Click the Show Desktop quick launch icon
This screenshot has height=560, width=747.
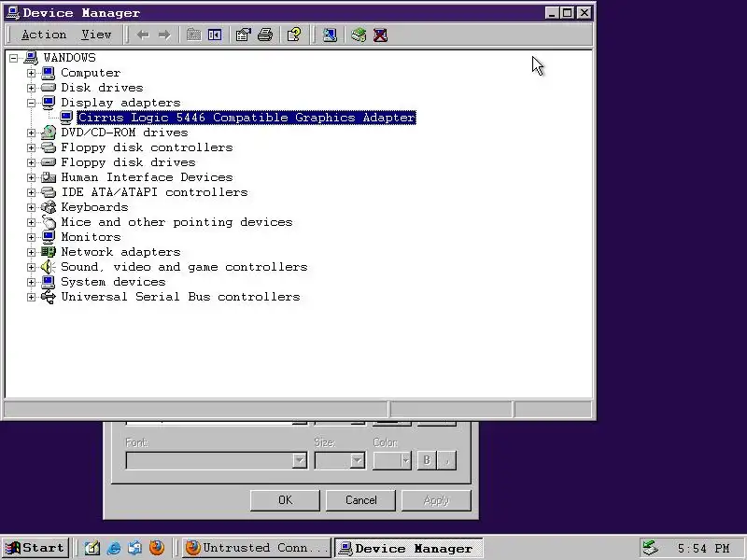coord(92,548)
